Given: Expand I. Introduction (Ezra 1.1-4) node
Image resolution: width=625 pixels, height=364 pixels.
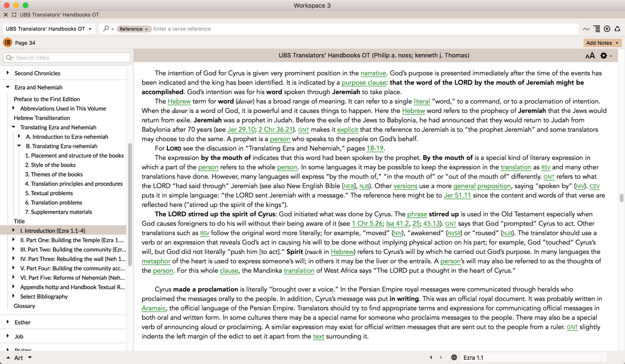Looking at the screenshot, I should pos(13,230).
